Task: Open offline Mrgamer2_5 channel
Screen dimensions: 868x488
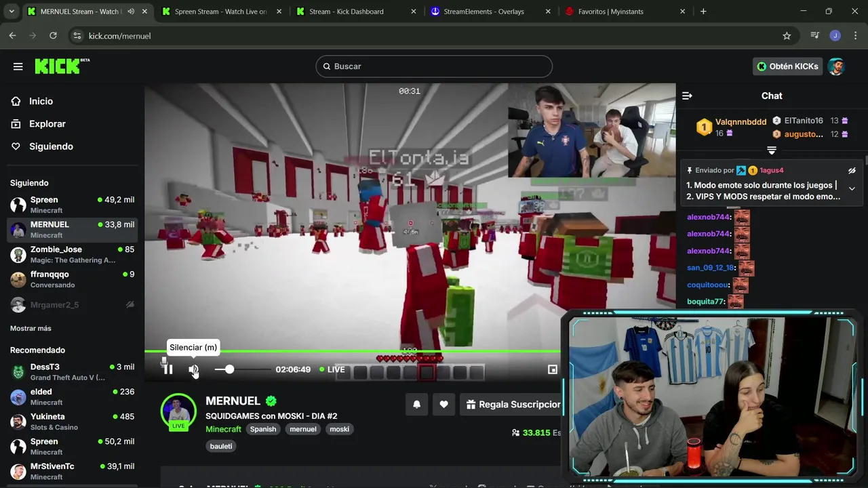Action: point(73,305)
